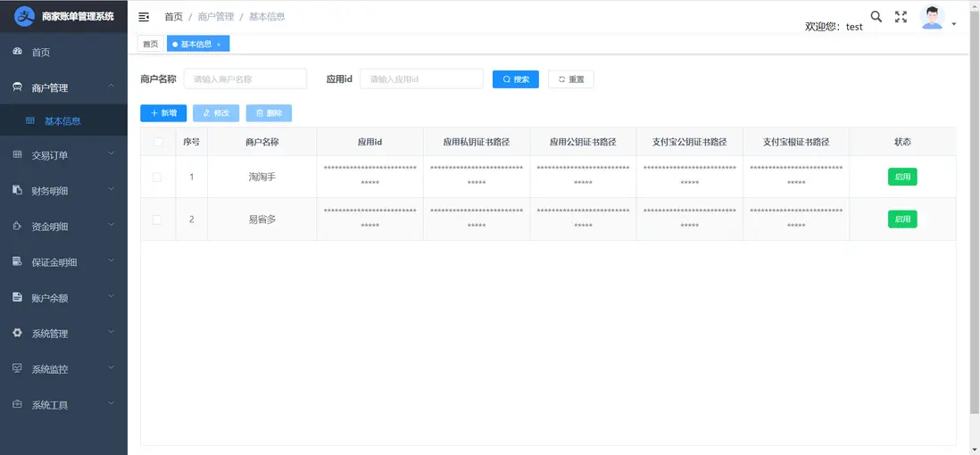Click the blue 搜索 button

[x=516, y=79]
